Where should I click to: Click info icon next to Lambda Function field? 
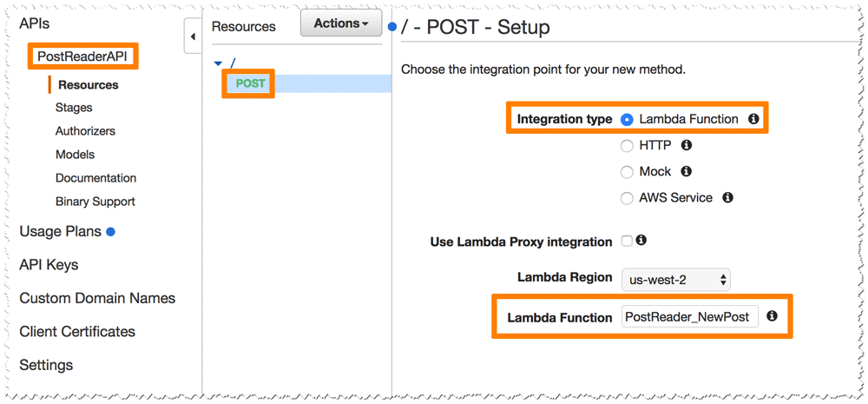click(772, 316)
